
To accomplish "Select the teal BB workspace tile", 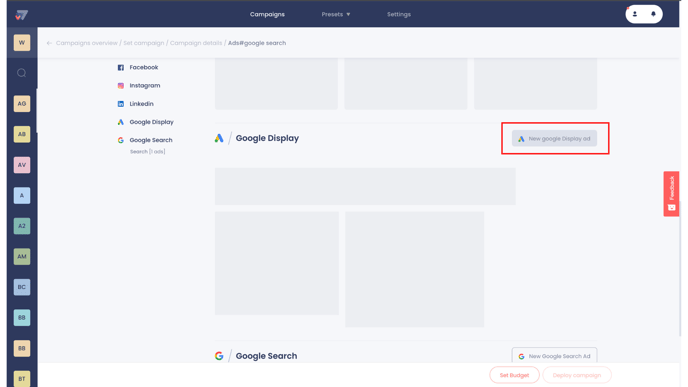I will point(22,317).
